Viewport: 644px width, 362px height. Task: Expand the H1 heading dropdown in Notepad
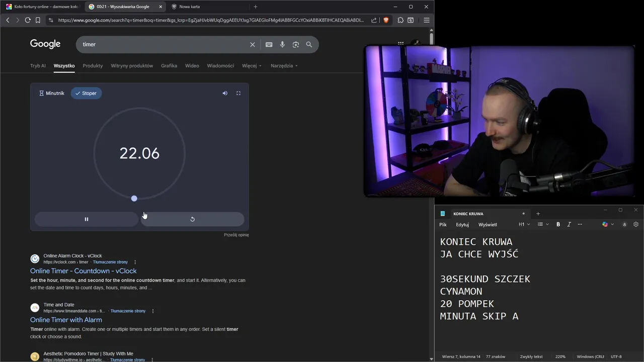(x=524, y=224)
